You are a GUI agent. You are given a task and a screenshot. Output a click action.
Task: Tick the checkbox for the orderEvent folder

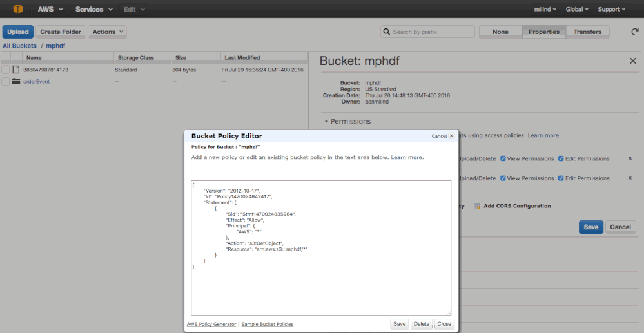(x=6, y=81)
